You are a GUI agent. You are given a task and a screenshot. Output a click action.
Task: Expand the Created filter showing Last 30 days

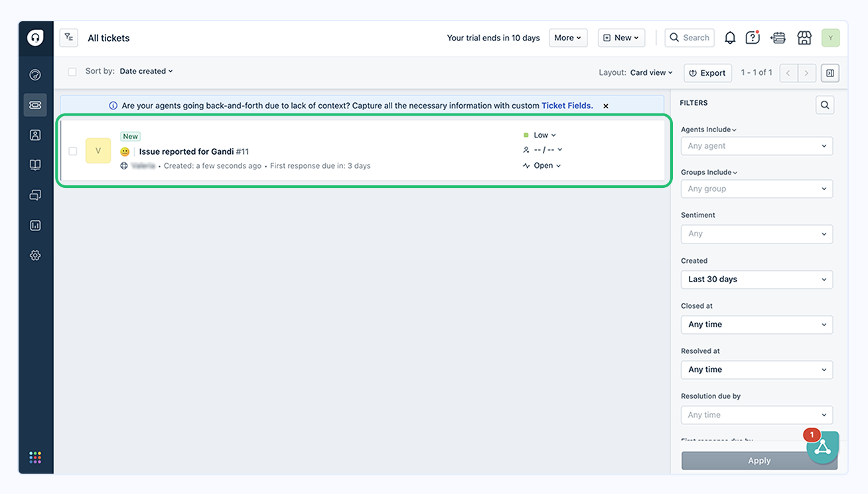(757, 279)
